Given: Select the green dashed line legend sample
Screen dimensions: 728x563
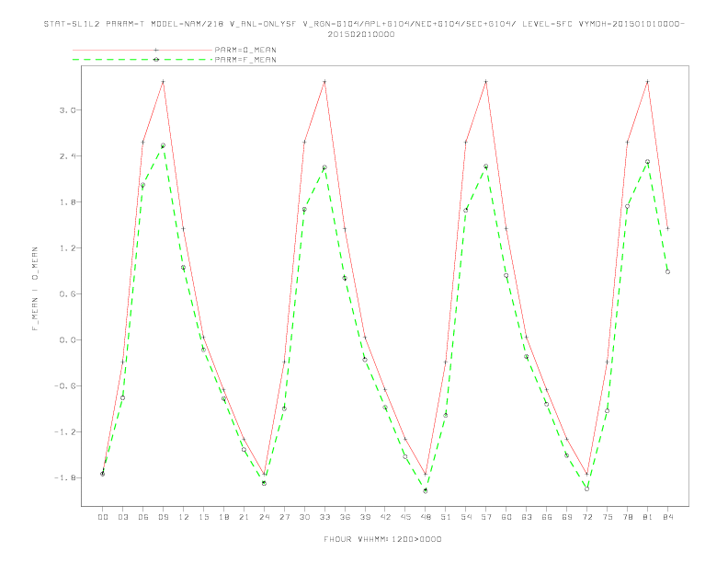Looking at the screenshot, I should [x=142, y=60].
